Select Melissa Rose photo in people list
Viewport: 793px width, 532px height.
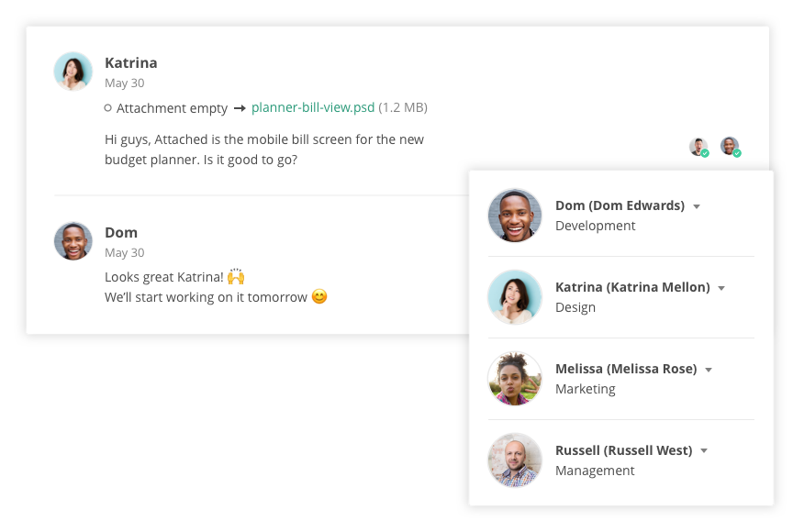pyautogui.click(x=515, y=379)
